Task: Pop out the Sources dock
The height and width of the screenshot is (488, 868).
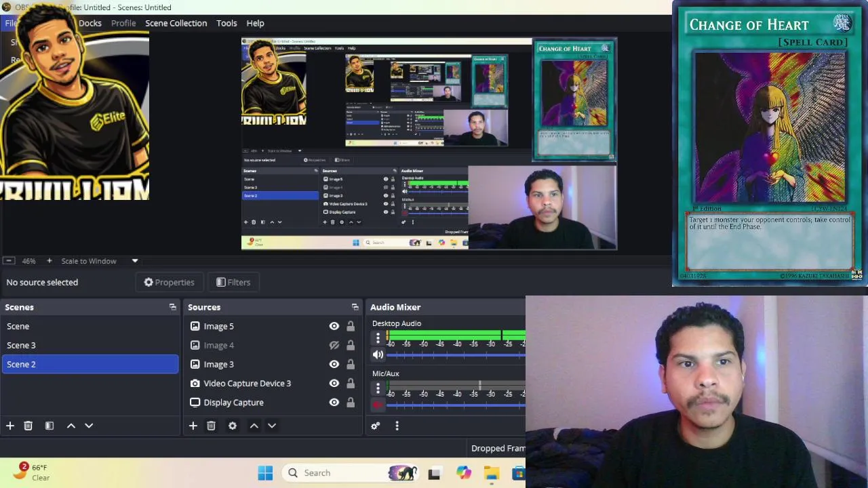Action: point(355,307)
